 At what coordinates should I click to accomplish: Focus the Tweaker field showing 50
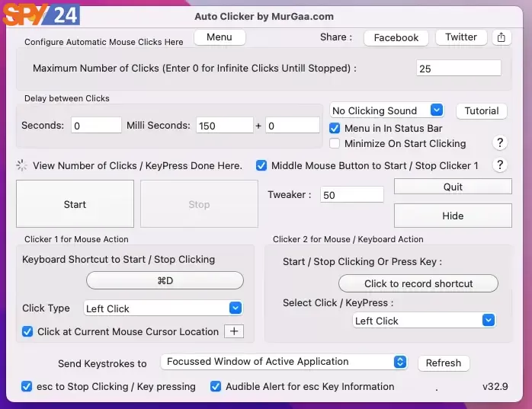352,195
